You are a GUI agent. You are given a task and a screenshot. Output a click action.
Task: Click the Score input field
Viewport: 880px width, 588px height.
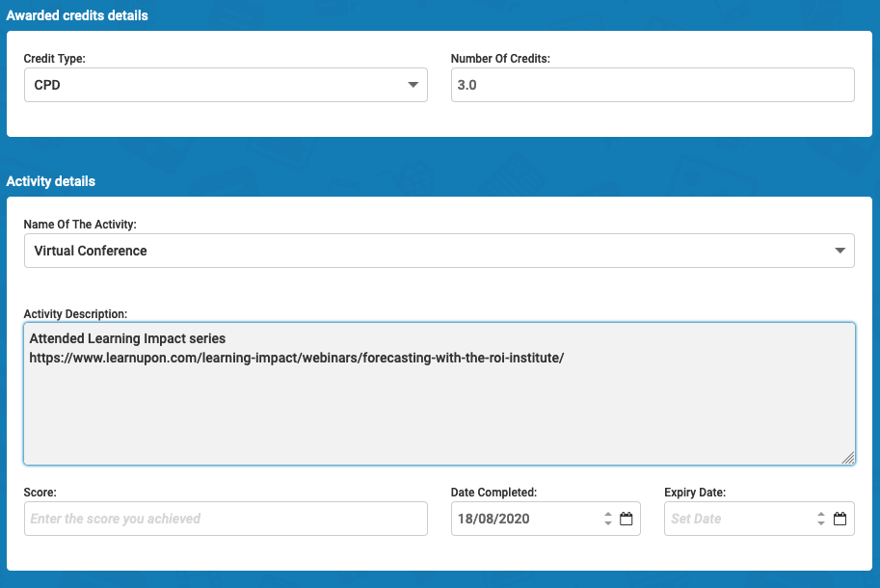(226, 519)
